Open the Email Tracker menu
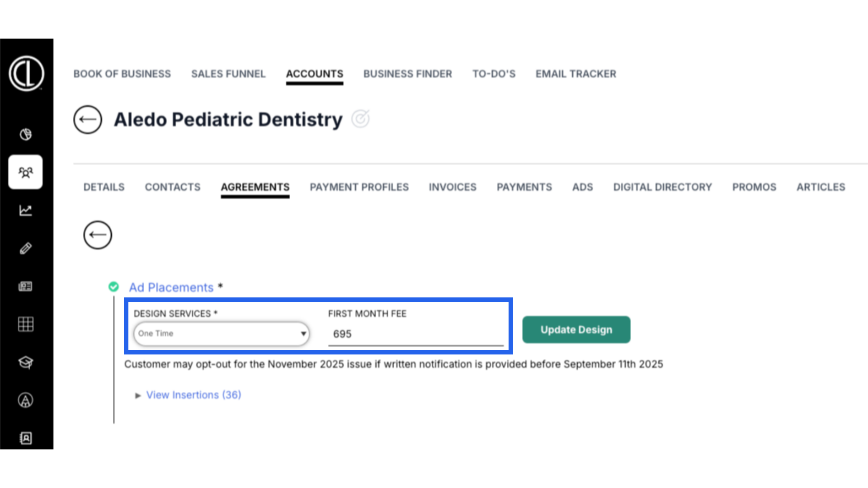This screenshot has height=488, width=868. (576, 74)
